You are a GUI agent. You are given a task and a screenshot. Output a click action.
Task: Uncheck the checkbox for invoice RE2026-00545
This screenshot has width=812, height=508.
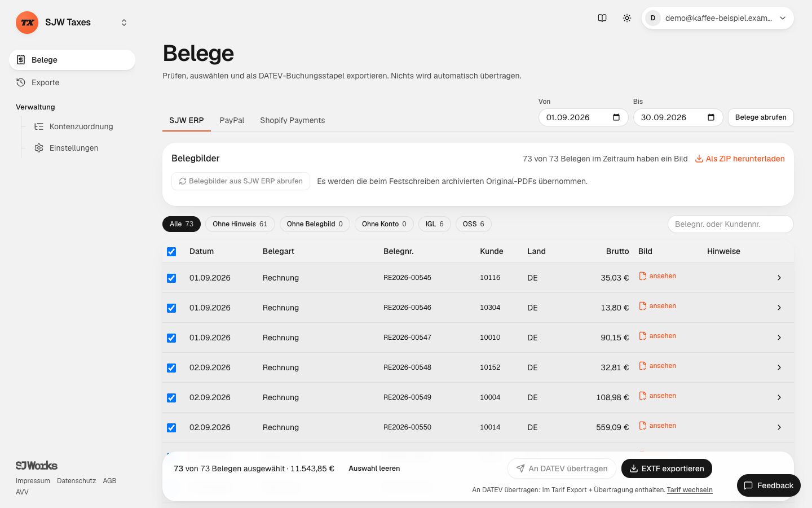pyautogui.click(x=171, y=278)
